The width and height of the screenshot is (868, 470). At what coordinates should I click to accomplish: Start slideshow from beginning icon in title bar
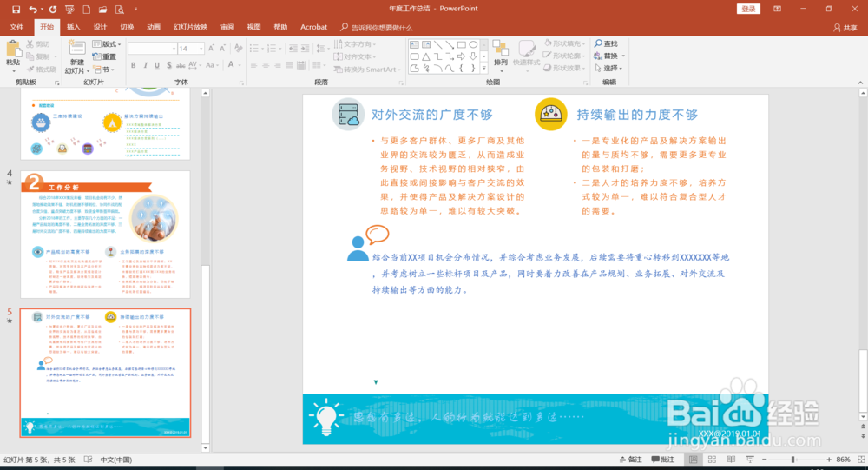(69, 9)
